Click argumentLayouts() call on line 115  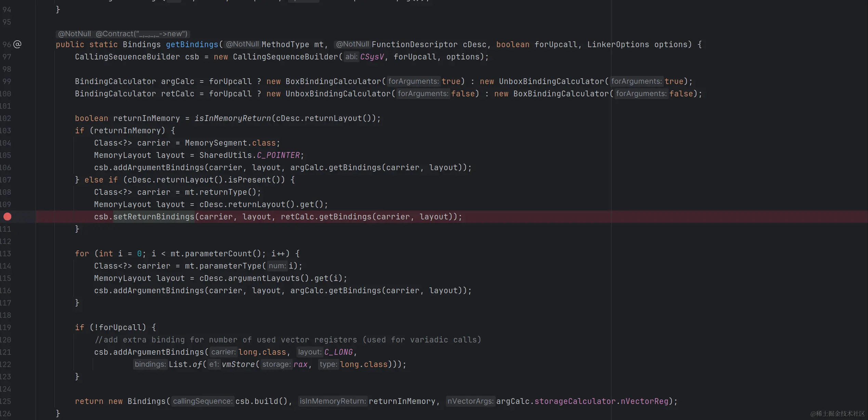(268, 278)
